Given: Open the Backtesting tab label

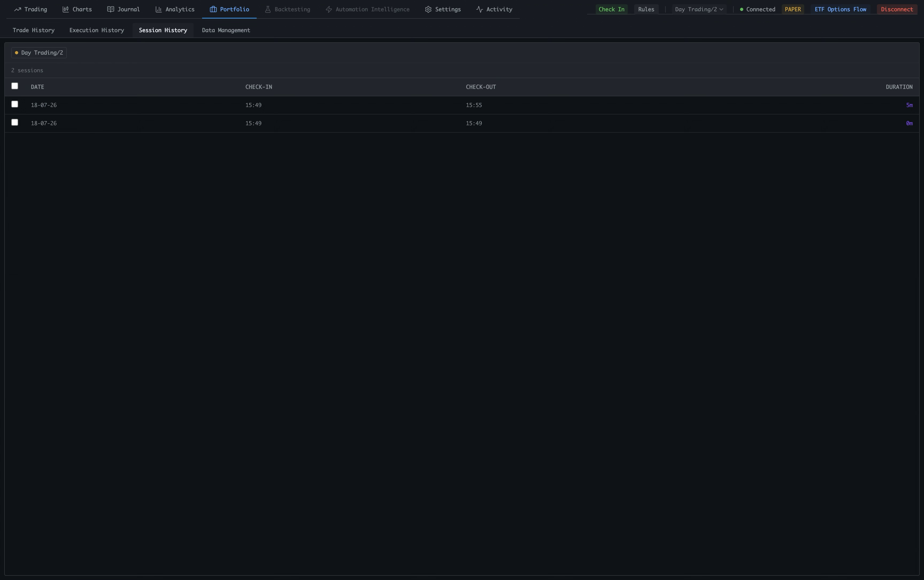Looking at the screenshot, I should 292,9.
